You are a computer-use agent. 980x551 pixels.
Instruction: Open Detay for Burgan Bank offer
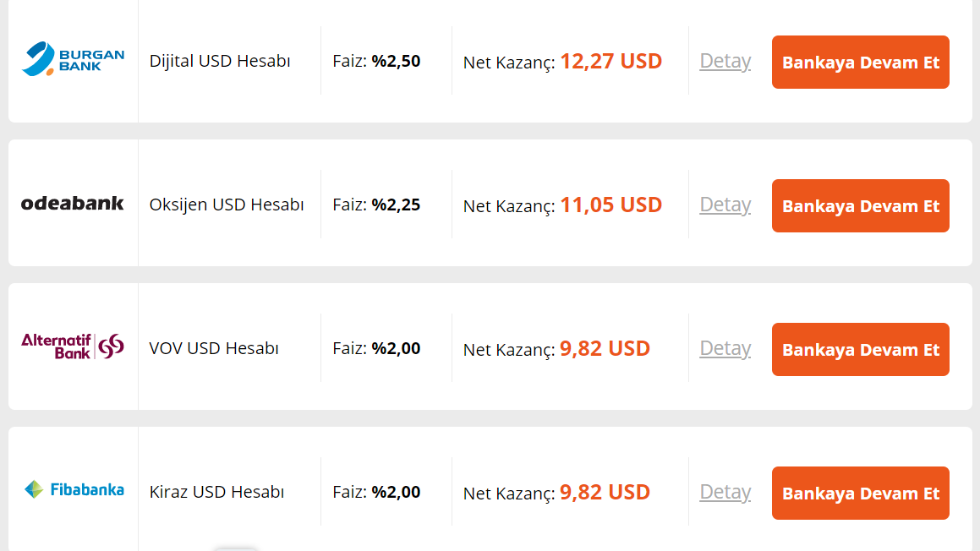725,61
